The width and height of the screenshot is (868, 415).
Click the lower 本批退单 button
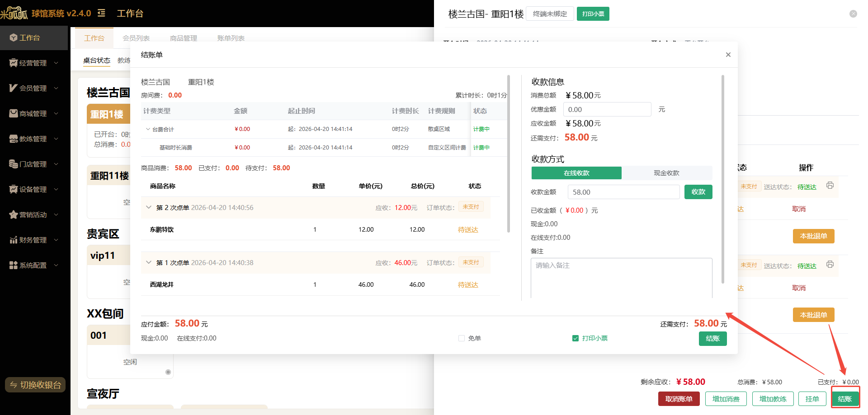tap(814, 315)
